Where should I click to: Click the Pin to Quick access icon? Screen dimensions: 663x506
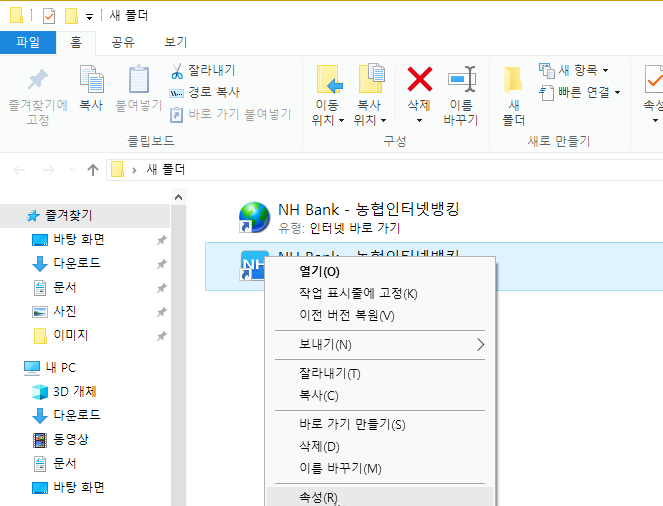38,79
